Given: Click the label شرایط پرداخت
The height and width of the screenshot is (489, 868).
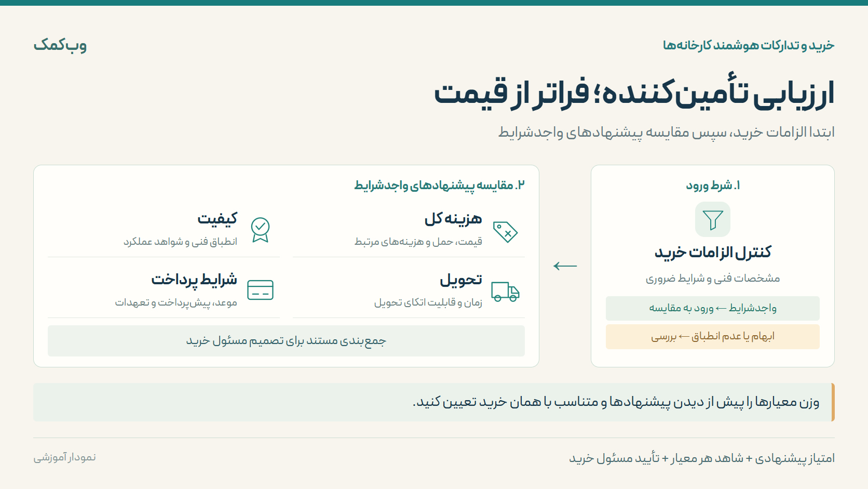Looking at the screenshot, I should coord(194,280).
